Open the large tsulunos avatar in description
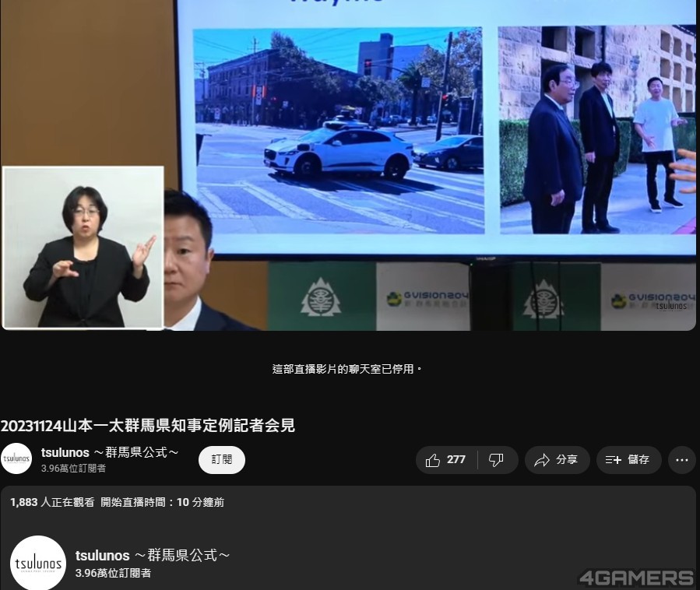The image size is (700, 590). point(38,563)
